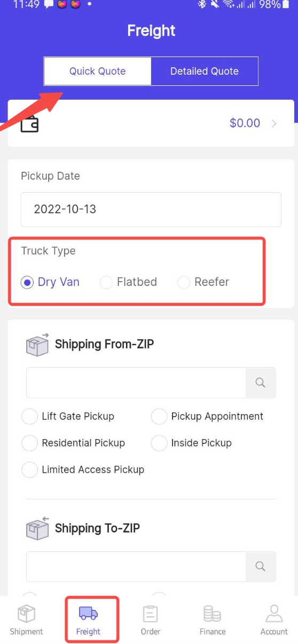Tap the Freight truck icon
Image resolution: width=298 pixels, height=644 pixels.
click(x=88, y=614)
